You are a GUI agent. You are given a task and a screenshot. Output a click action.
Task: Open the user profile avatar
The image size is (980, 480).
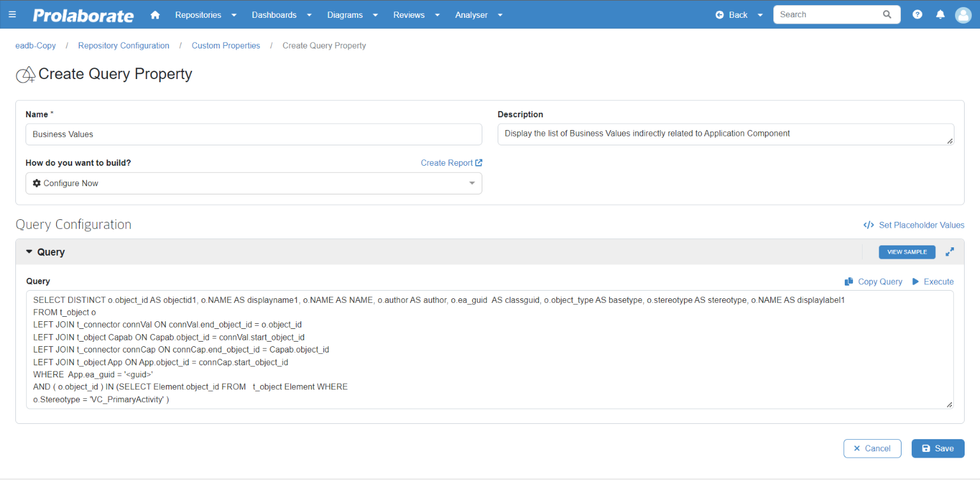click(x=963, y=15)
